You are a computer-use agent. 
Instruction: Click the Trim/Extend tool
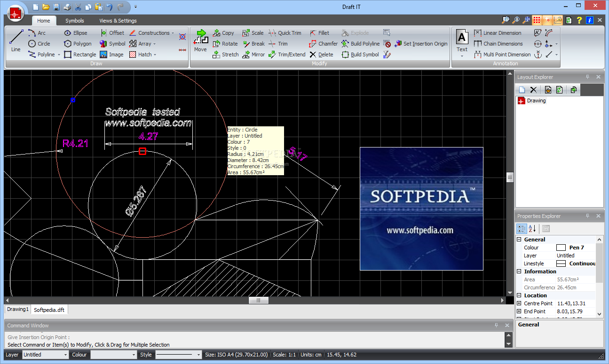(x=287, y=54)
